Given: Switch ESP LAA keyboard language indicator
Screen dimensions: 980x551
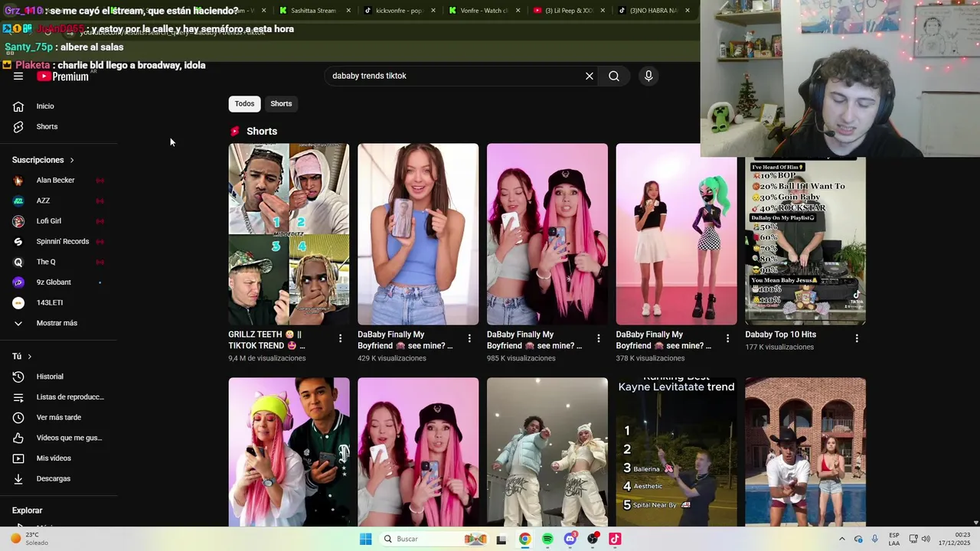Looking at the screenshot, I should (x=894, y=539).
